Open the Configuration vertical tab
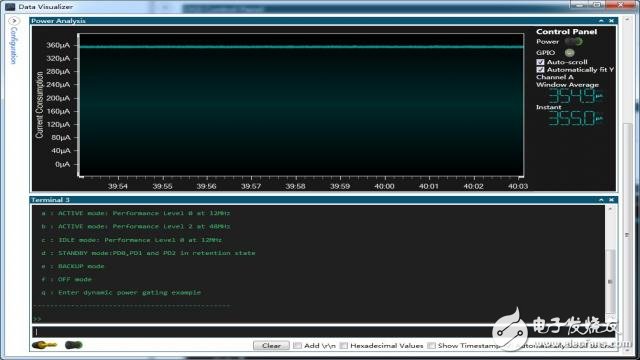Image resolution: width=640 pixels, height=360 pixels. [x=13, y=45]
